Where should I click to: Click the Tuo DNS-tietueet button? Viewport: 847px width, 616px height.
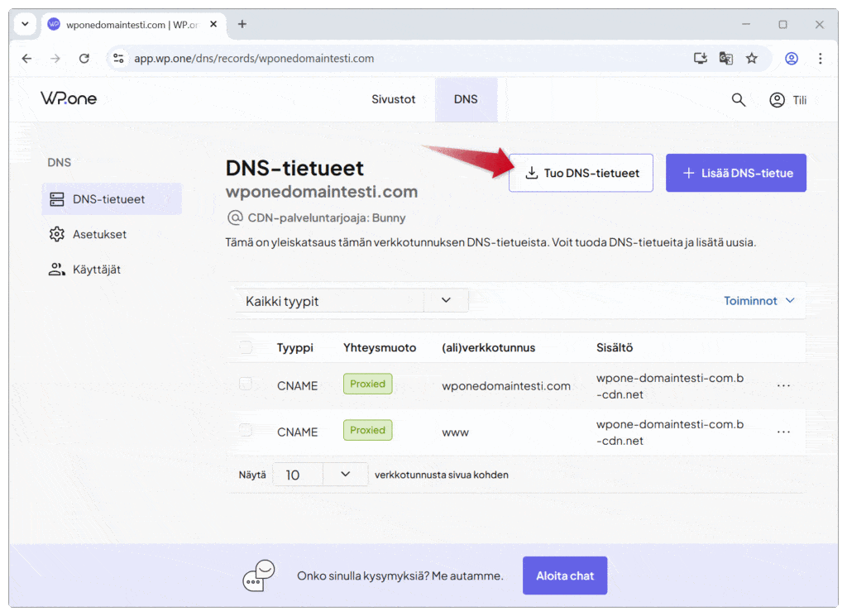(x=581, y=173)
